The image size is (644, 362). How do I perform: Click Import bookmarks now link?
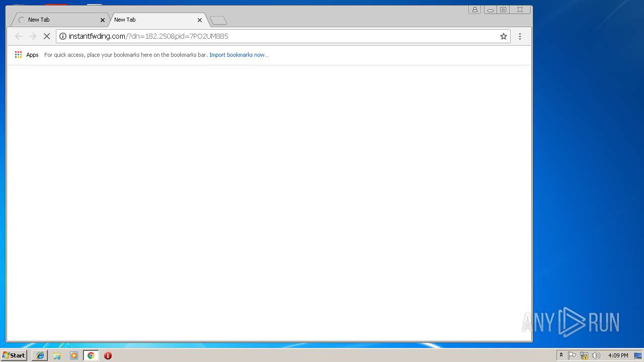[239, 55]
